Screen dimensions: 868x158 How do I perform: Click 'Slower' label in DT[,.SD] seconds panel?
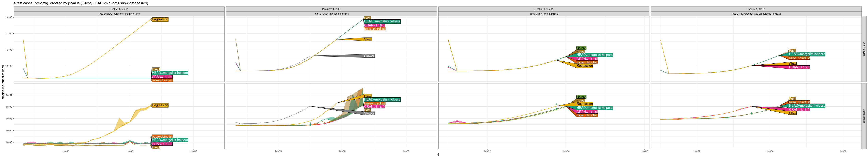pyautogui.click(x=369, y=113)
